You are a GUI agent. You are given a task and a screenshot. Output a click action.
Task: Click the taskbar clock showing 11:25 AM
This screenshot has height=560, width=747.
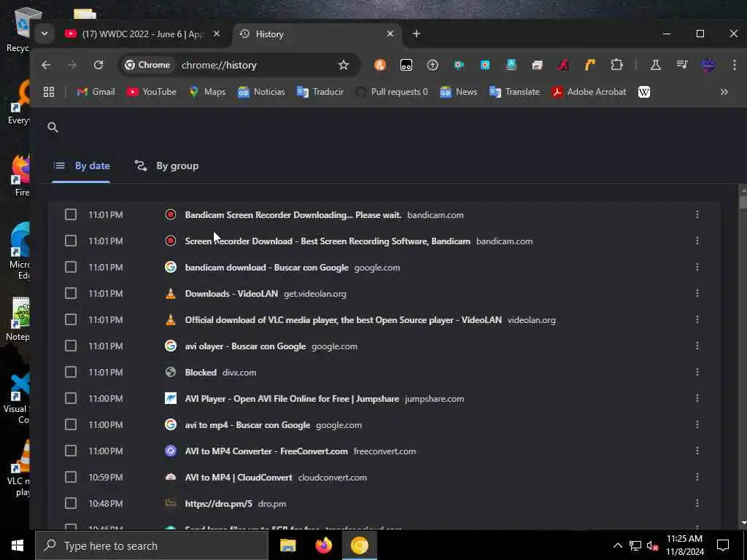(684, 545)
